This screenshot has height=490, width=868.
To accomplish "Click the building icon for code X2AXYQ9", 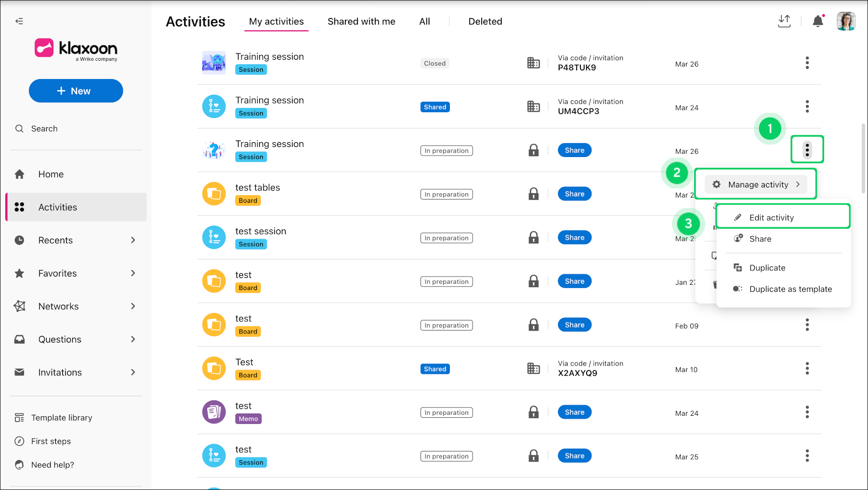I will (534, 369).
